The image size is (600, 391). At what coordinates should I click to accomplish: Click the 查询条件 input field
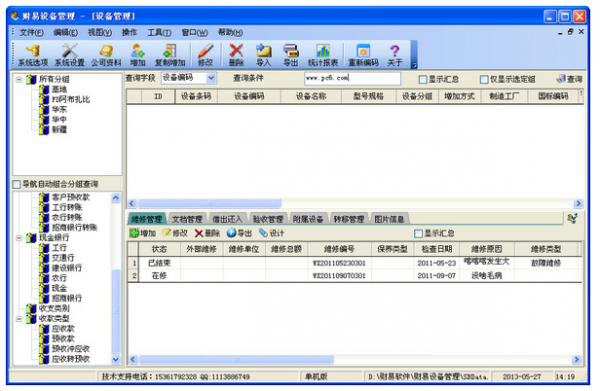352,78
